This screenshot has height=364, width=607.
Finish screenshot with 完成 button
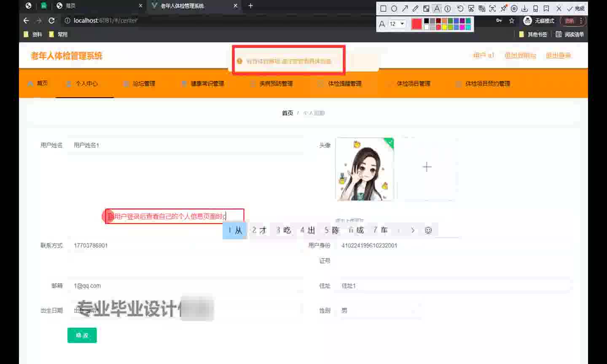pos(576,8)
